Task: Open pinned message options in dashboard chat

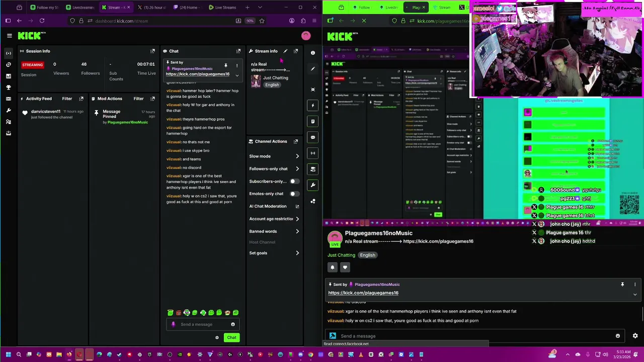Action: (237, 65)
